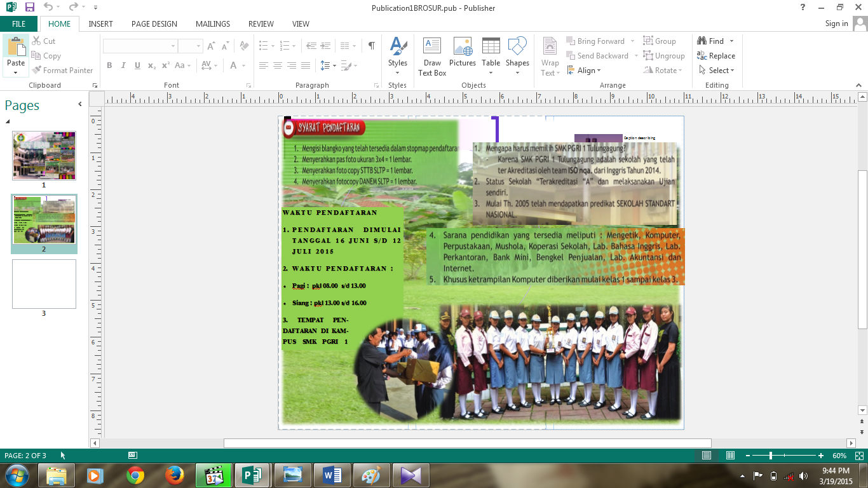Viewport: 868px width, 488px height.
Task: Open the Styles gallery
Action: pos(398,56)
